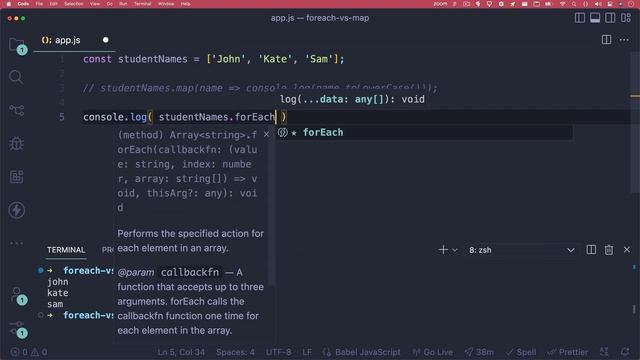
Task: Click the volume icon in the macOS menu bar
Action: 598,4
